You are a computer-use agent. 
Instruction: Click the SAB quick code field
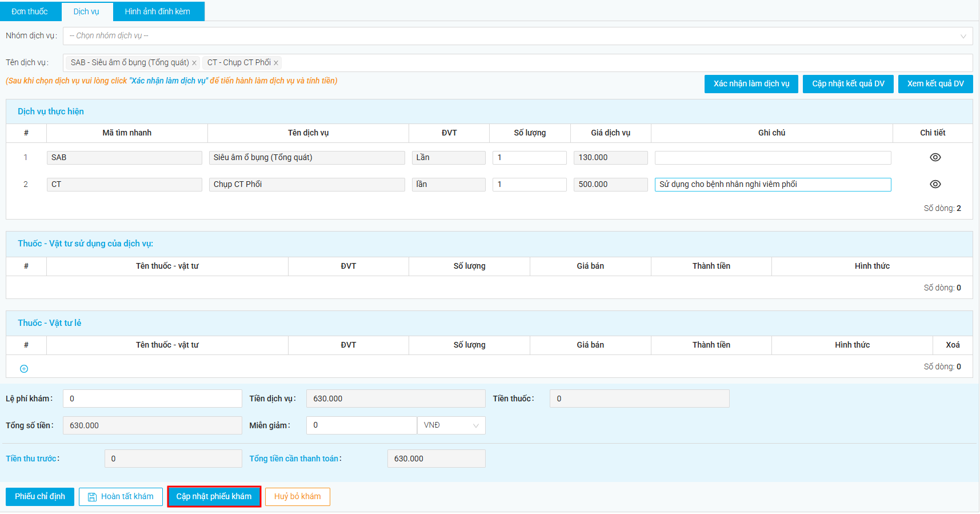point(125,158)
